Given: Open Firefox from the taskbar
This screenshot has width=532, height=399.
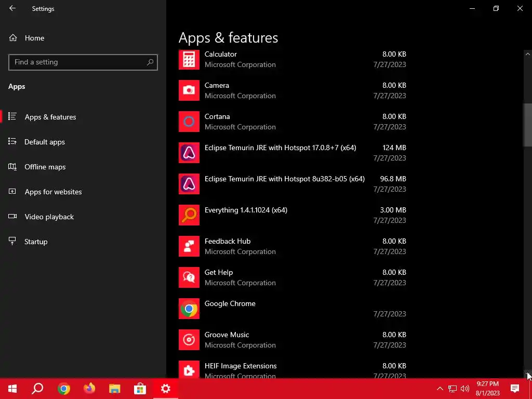Looking at the screenshot, I should pos(89,389).
